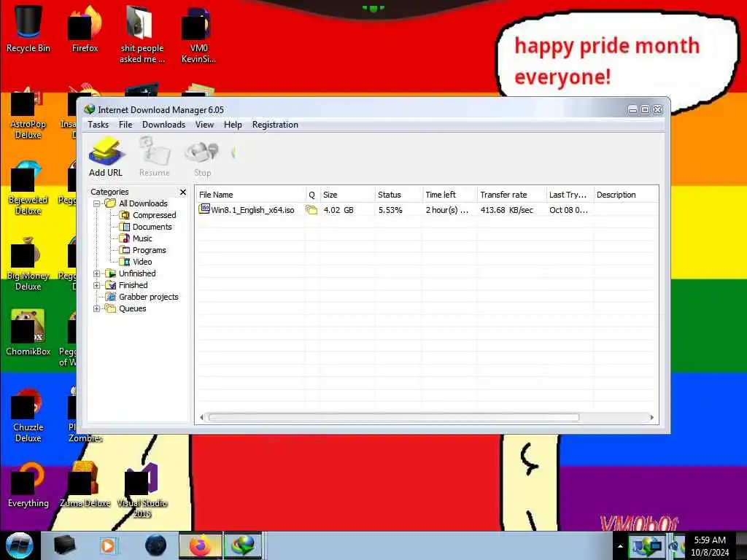Select the Chuzzle Deluxe desktop icon

[28, 415]
